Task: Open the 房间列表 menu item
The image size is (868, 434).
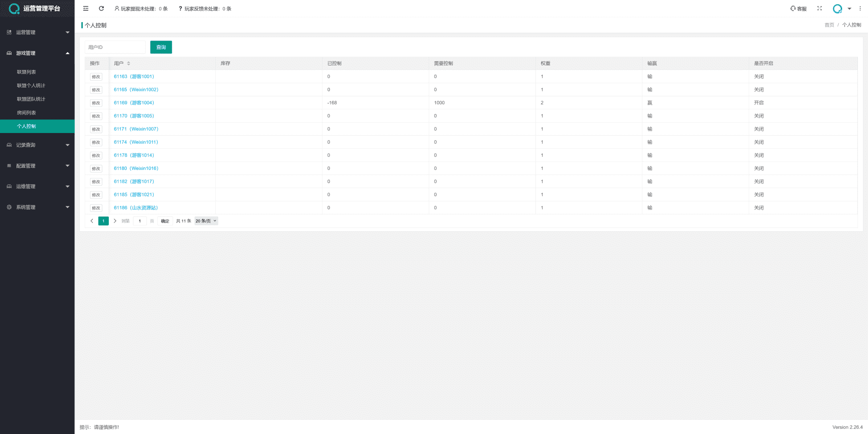Action: pos(26,113)
